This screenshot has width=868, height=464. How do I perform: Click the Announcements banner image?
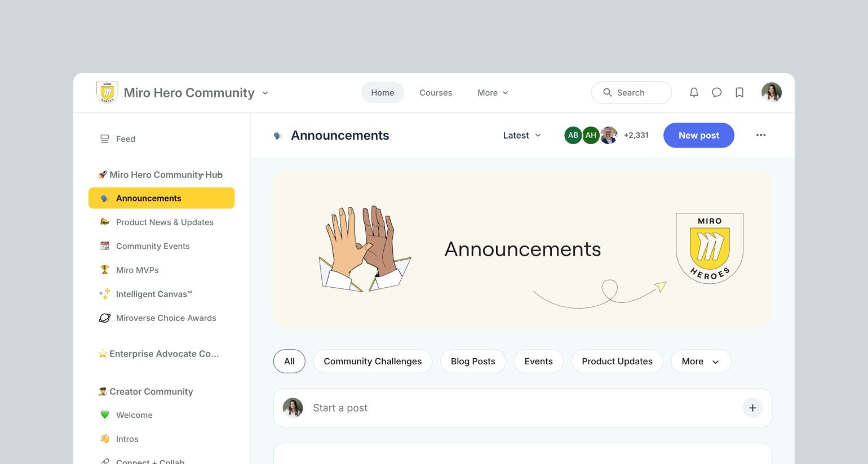522,249
